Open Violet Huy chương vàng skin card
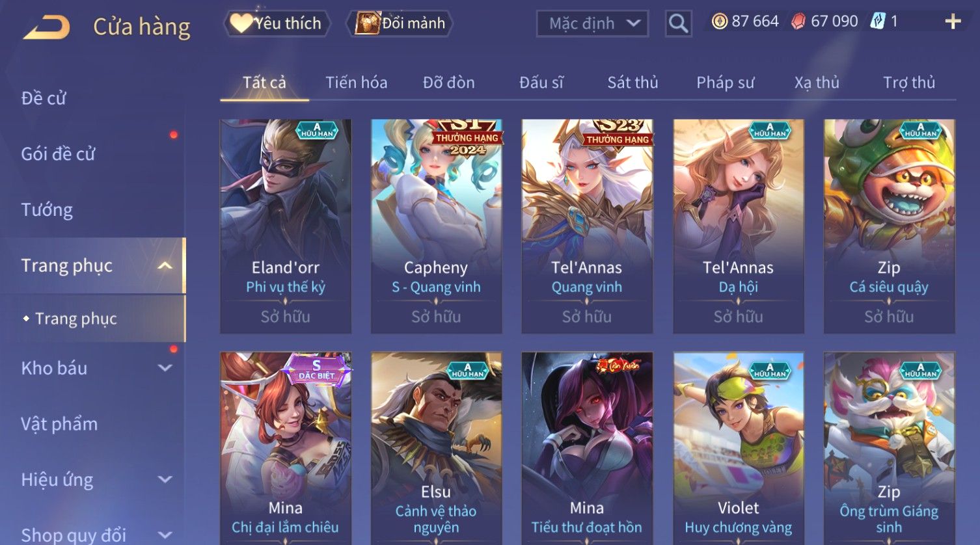Image resolution: width=980 pixels, height=545 pixels. 739,448
